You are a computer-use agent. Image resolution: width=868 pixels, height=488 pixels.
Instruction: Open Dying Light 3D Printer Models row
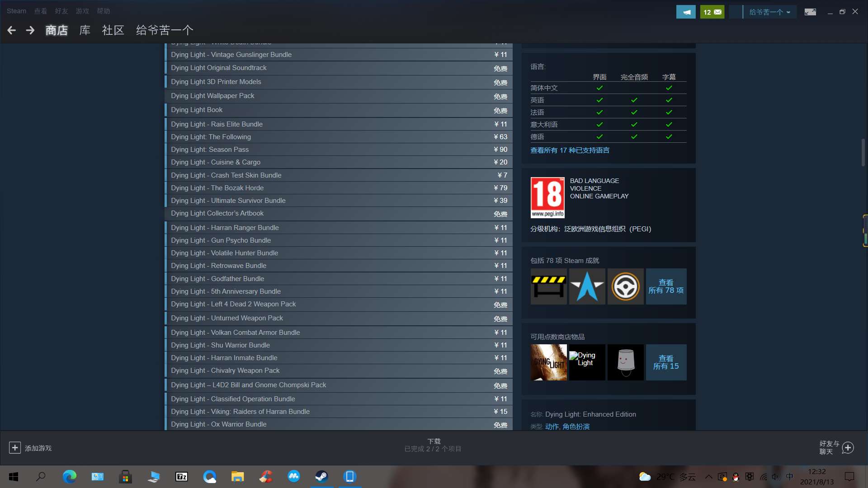pos(339,82)
